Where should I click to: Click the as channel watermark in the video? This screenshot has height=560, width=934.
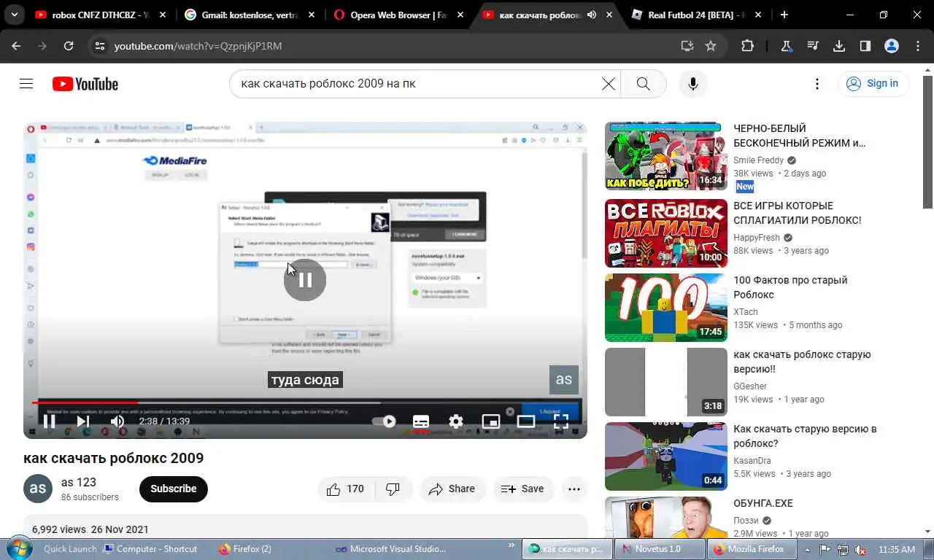click(x=564, y=379)
